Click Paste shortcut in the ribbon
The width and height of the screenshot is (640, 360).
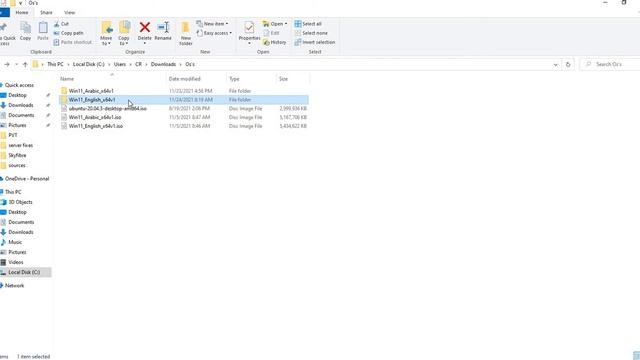click(73, 42)
